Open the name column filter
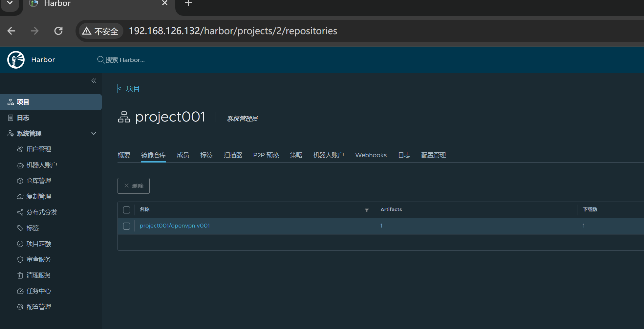 [367, 210]
